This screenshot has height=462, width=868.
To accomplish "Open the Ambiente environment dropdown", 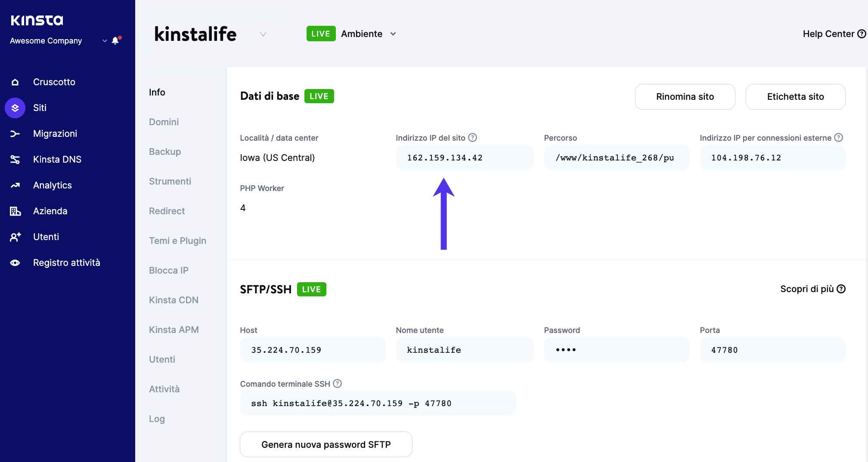I will pos(393,34).
